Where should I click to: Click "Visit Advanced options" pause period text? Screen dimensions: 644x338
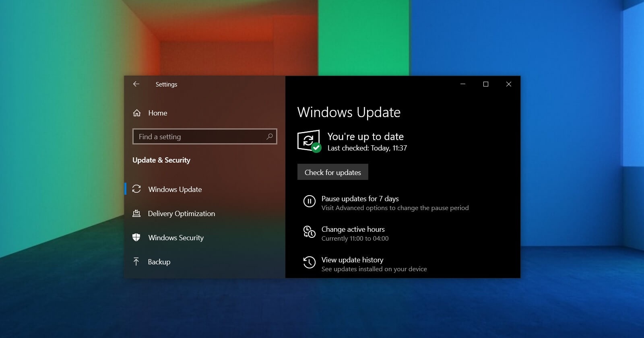coord(395,208)
